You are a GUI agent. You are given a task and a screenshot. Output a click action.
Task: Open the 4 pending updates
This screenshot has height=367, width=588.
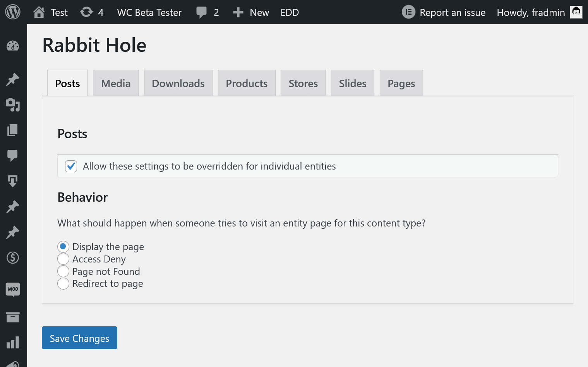92,12
